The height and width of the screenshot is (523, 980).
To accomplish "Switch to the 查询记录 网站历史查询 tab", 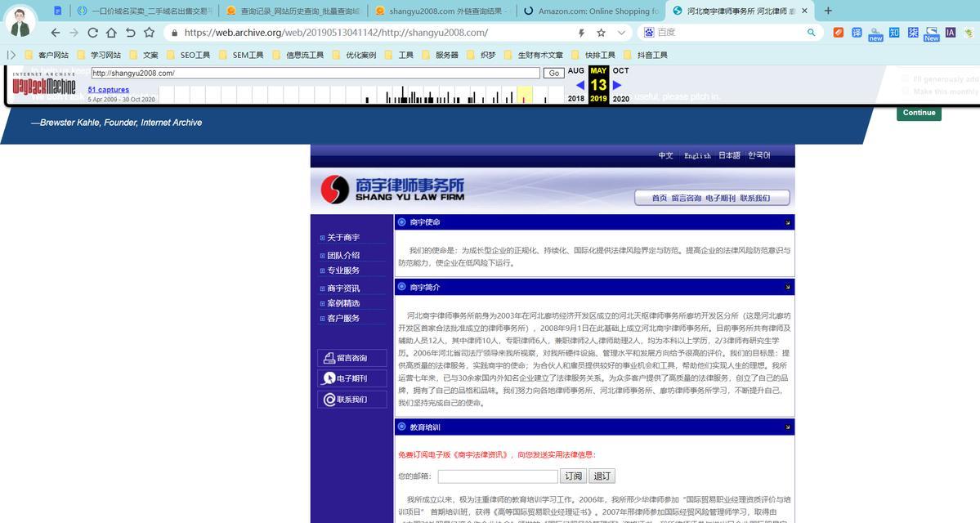I will (x=293, y=11).
